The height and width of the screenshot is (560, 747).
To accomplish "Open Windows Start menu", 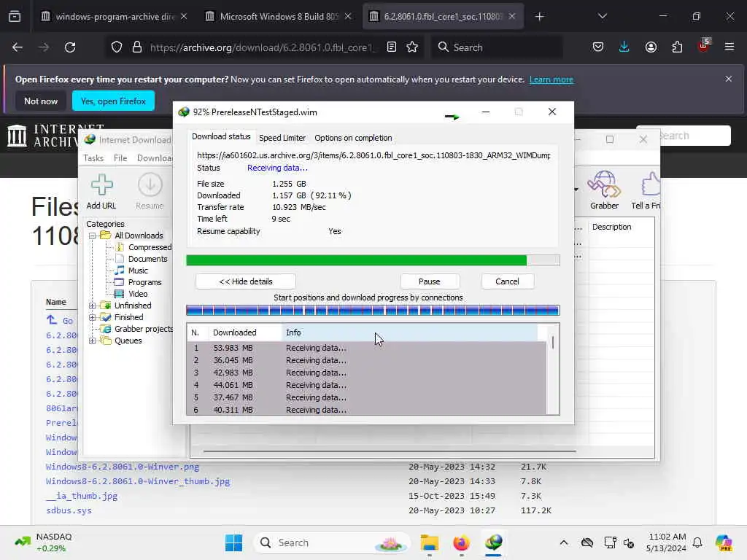I will pos(233,542).
